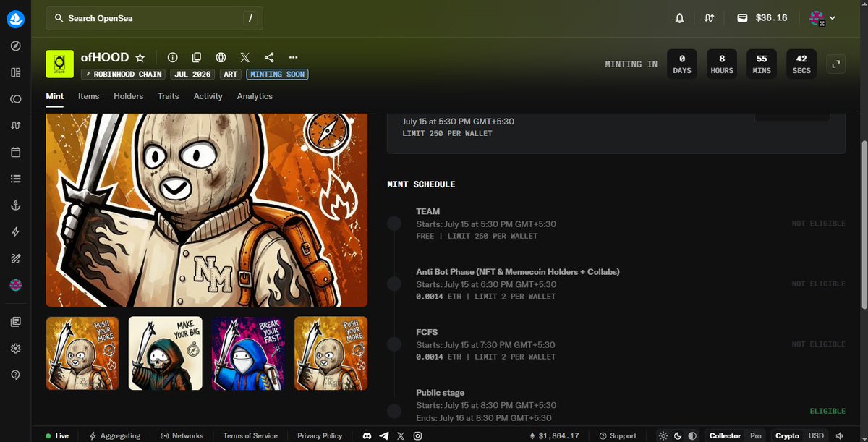Select the FCFS mint stage
Viewport: 868px width, 442px height.
click(x=616, y=344)
